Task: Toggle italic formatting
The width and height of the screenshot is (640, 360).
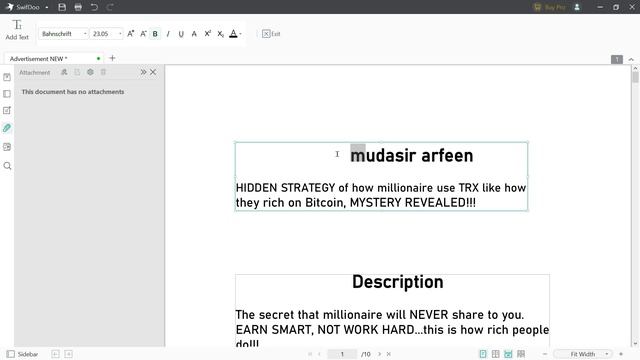Action: [x=168, y=34]
